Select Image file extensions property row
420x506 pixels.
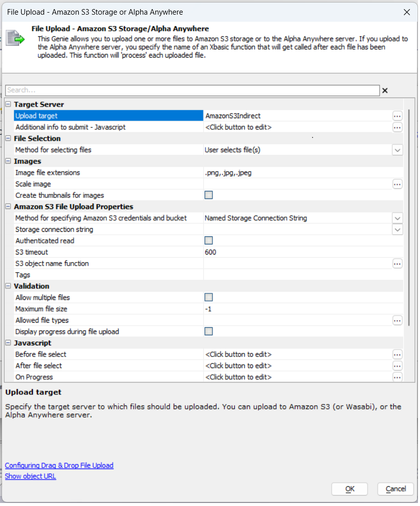209,174
